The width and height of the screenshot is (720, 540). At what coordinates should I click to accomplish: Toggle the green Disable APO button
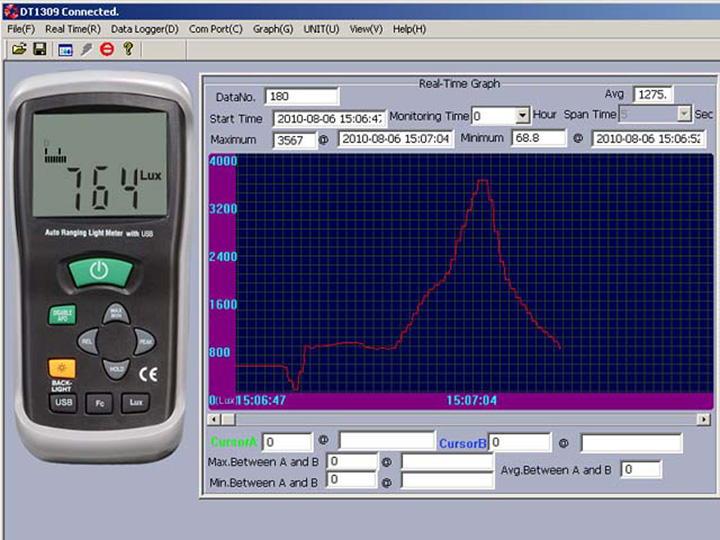(x=62, y=315)
